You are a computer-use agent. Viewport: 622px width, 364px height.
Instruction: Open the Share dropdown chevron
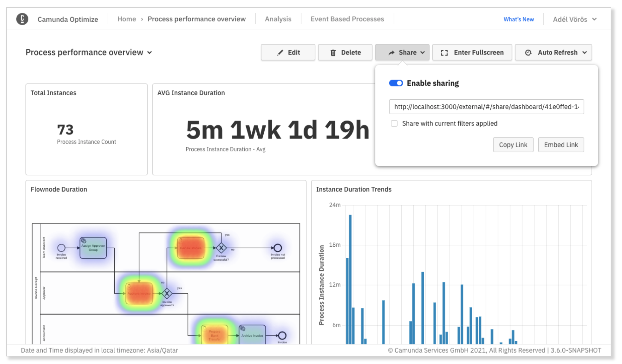(x=422, y=53)
